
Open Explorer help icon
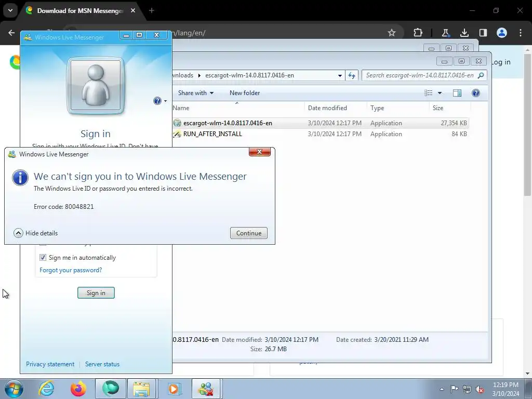pyautogui.click(x=476, y=93)
